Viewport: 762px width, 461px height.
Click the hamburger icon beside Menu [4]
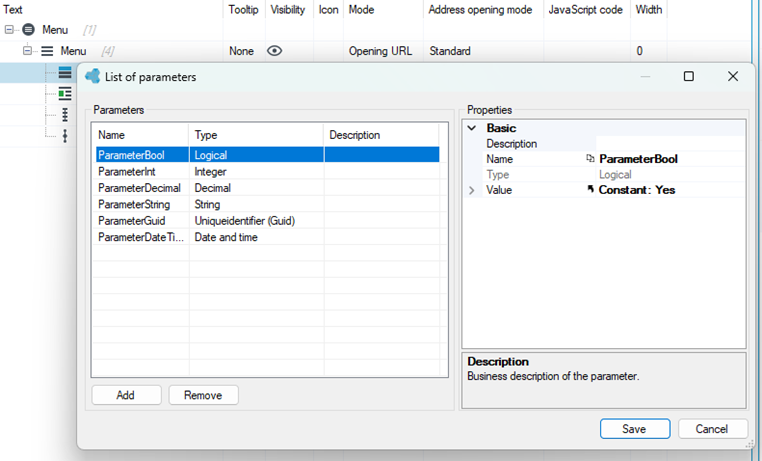47,51
